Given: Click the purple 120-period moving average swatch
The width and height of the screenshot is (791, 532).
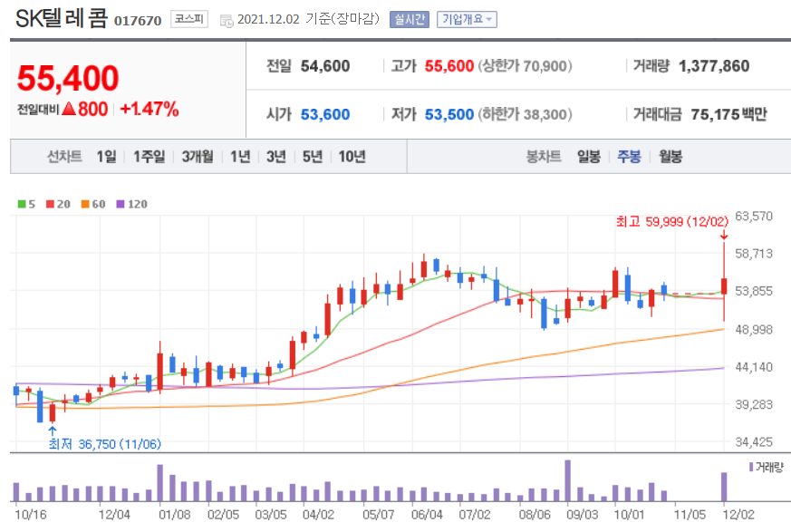Looking at the screenshot, I should pyautogui.click(x=121, y=204).
